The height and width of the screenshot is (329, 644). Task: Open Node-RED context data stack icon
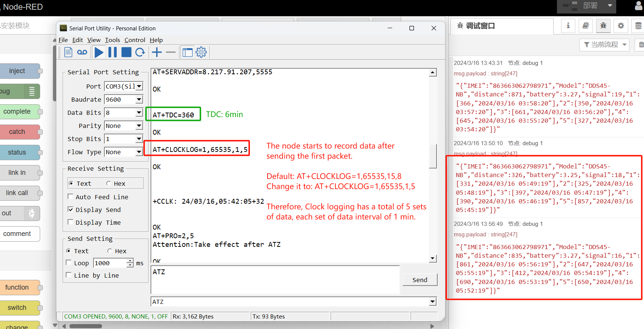click(638, 26)
